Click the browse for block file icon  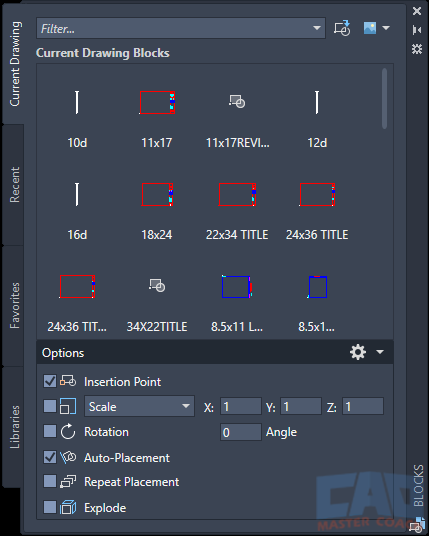[x=342, y=28]
